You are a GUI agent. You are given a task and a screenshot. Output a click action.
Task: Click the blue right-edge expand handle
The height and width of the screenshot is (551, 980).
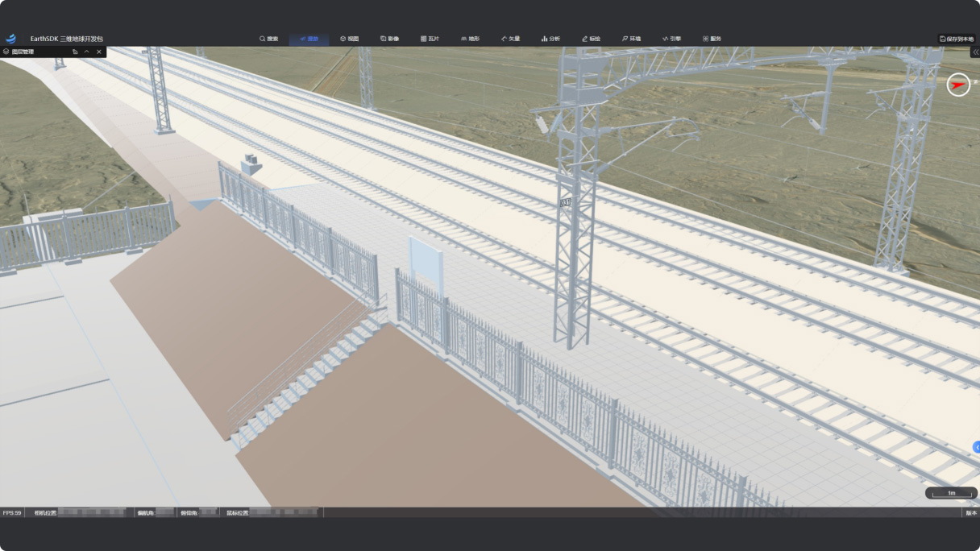point(977,447)
